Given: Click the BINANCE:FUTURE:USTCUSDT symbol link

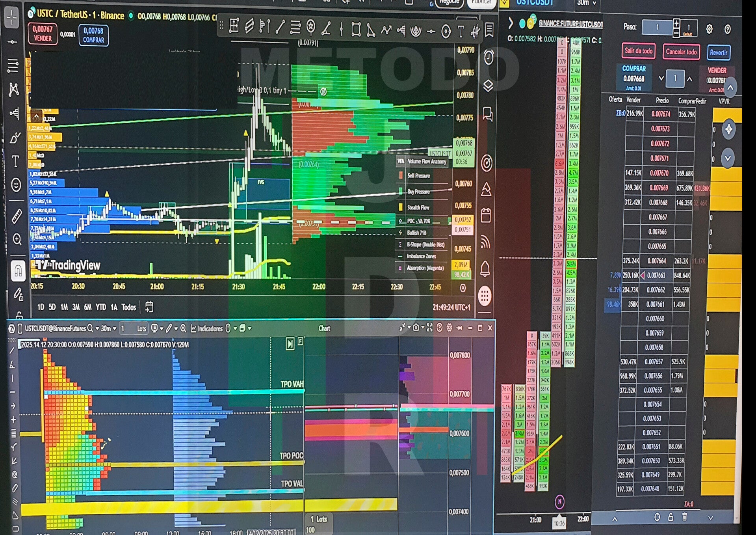Looking at the screenshot, I should (x=570, y=24).
